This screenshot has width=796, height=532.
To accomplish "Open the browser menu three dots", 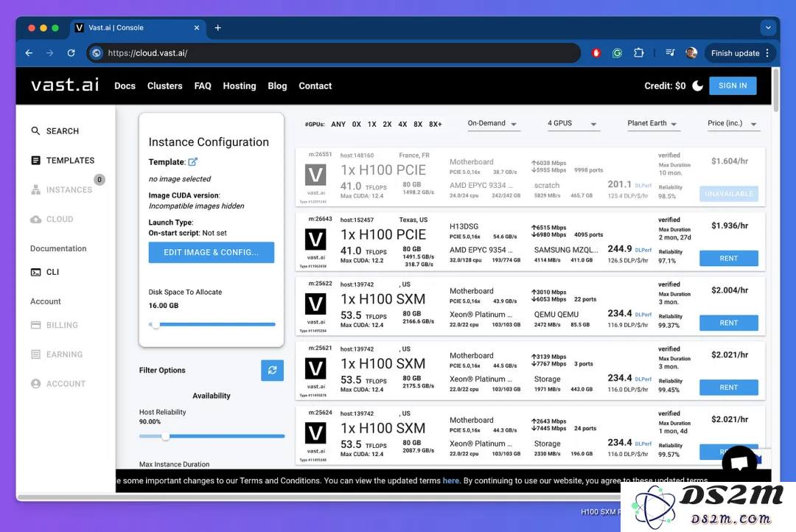I will pyautogui.click(x=767, y=53).
